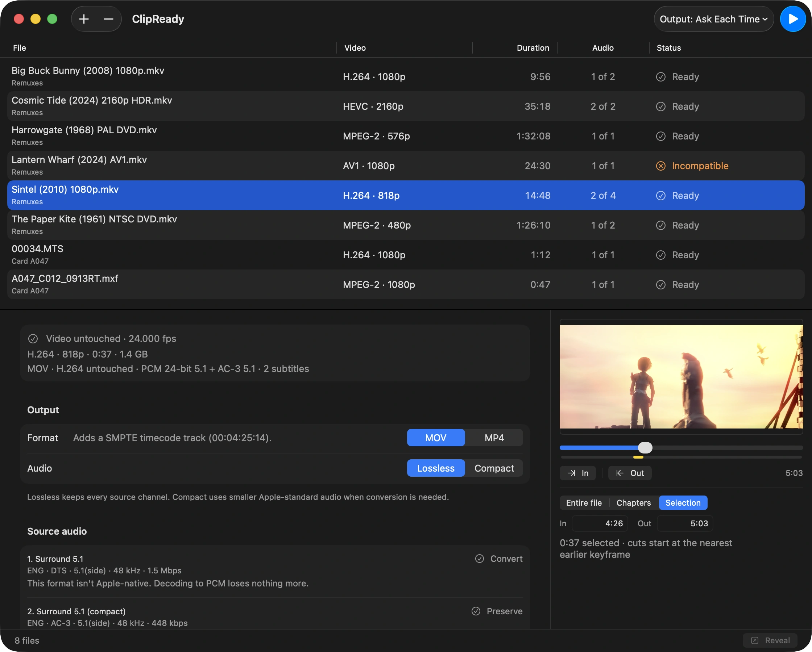Viewport: 812px width, 652px height.
Task: Click the Ready check icon for Sintel
Action: (660, 196)
